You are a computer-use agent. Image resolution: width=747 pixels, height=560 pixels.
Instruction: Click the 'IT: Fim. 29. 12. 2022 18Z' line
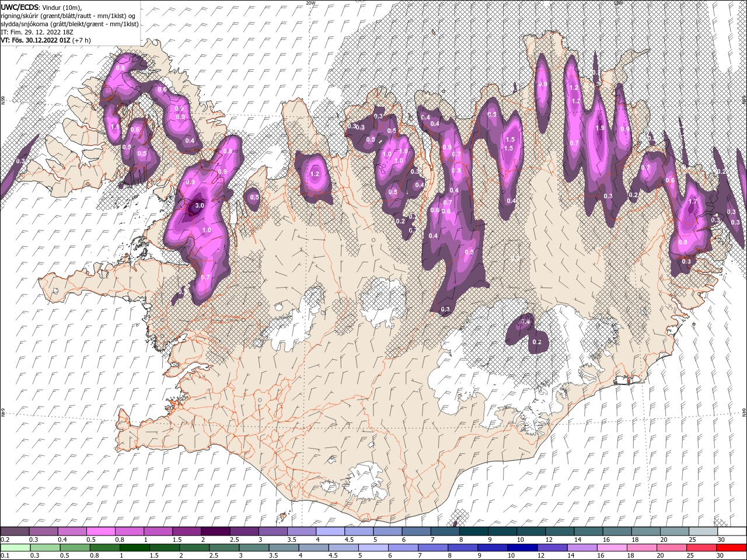[x=36, y=32]
